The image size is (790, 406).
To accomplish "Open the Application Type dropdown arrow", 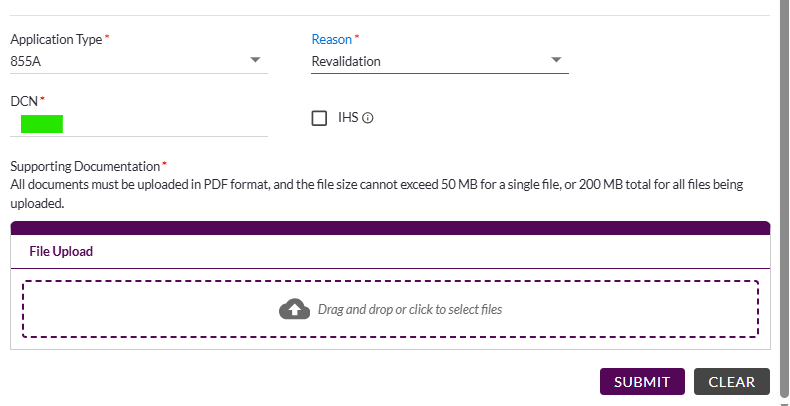I will coord(255,60).
